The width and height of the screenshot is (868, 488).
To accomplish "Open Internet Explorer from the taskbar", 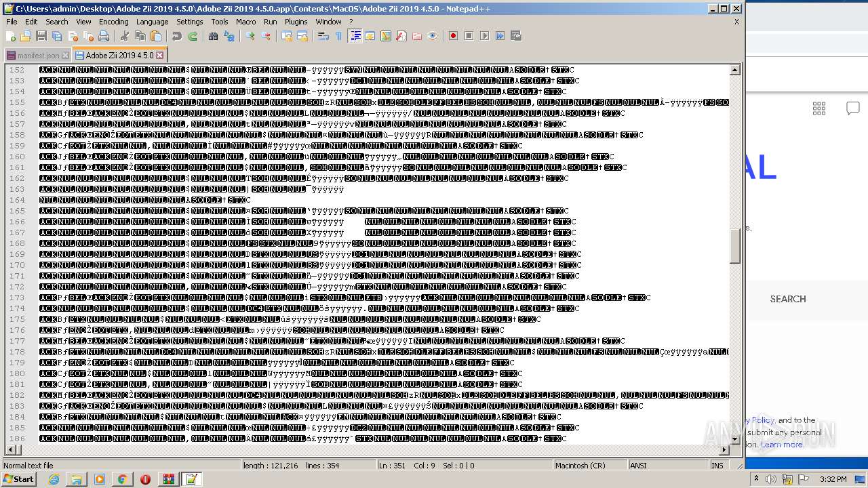I will coord(54,479).
